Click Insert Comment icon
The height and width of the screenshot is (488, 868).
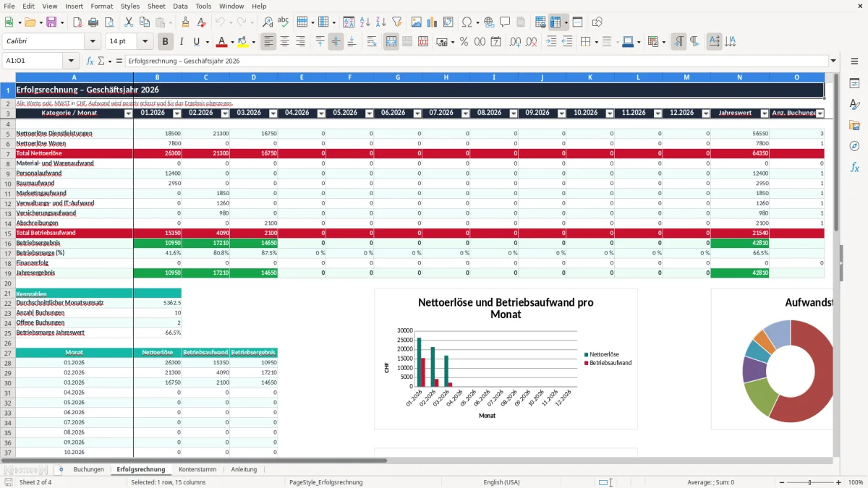(x=505, y=22)
